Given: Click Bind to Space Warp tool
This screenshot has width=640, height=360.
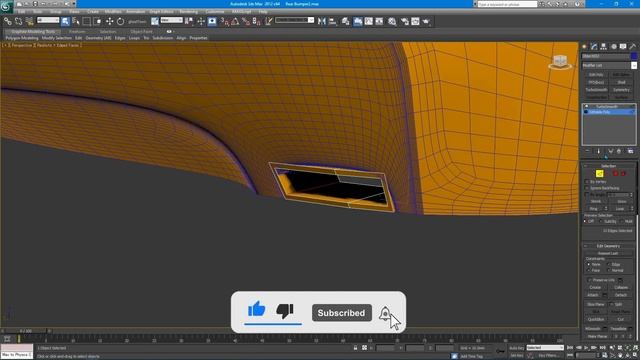Looking at the screenshot, I should point(29,21).
